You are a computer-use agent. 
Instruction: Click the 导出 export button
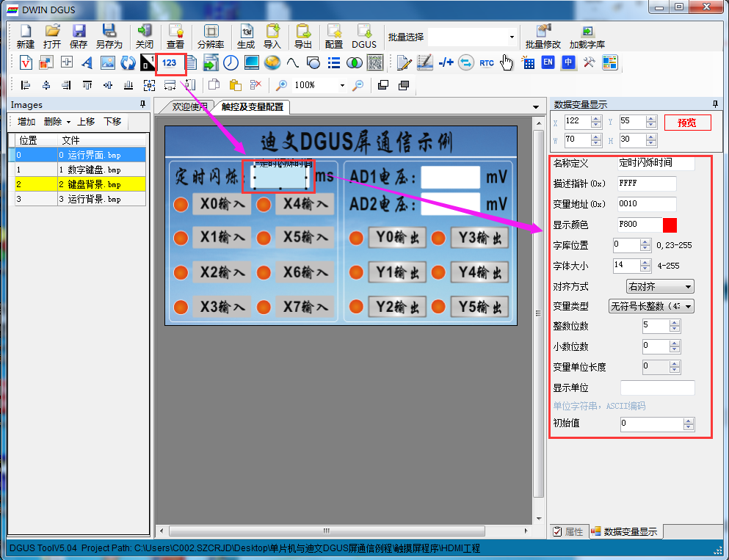[x=303, y=37]
